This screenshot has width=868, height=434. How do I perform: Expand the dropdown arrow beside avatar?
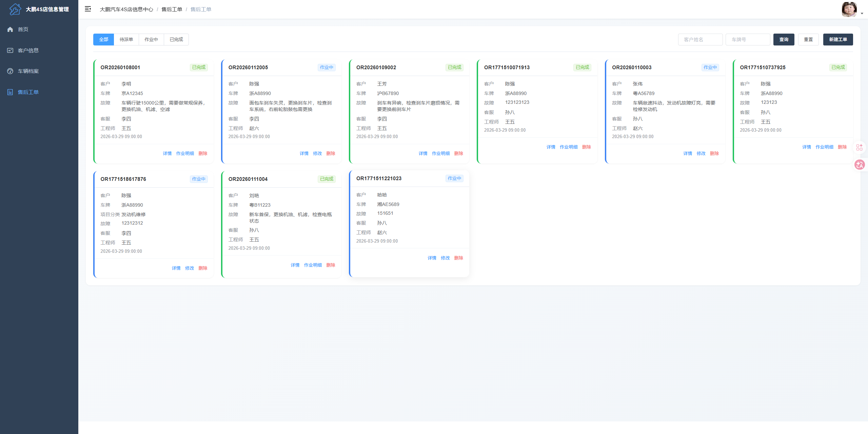click(x=862, y=14)
